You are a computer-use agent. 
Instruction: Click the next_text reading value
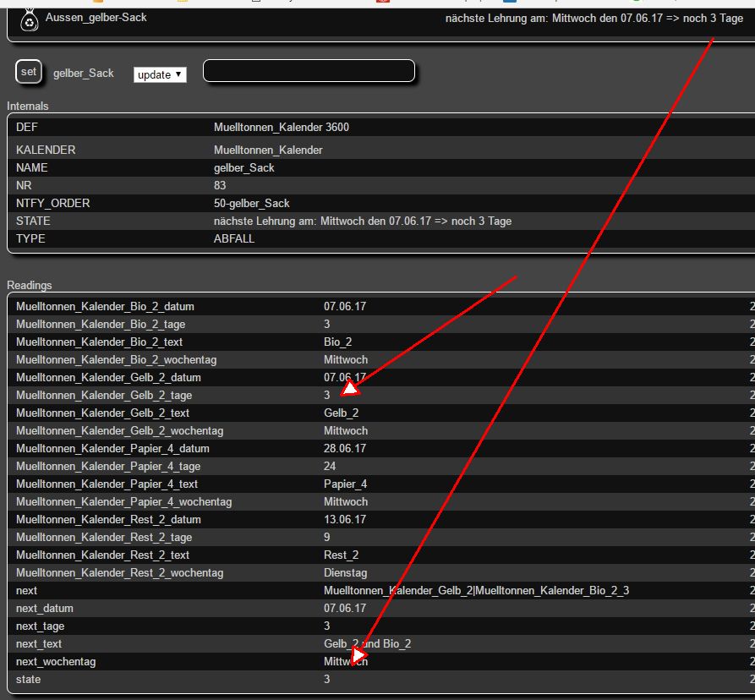point(367,643)
